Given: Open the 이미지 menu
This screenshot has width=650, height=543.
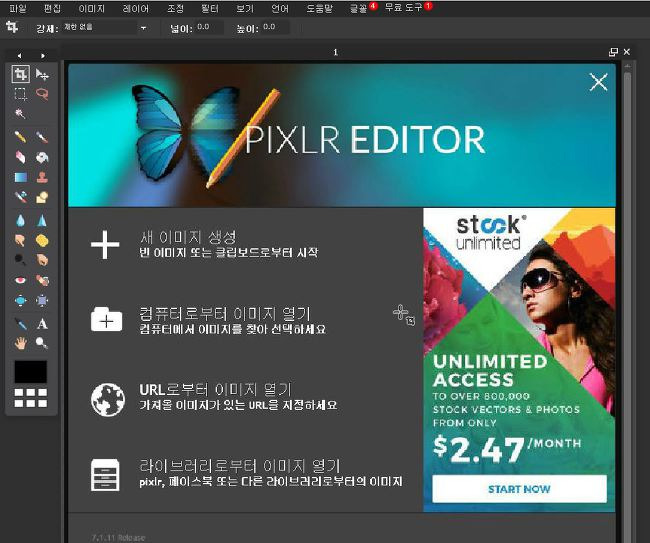Looking at the screenshot, I should [x=92, y=8].
